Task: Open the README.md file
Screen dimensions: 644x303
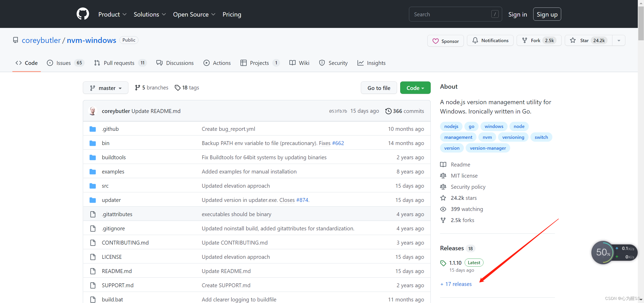Action: point(117,271)
